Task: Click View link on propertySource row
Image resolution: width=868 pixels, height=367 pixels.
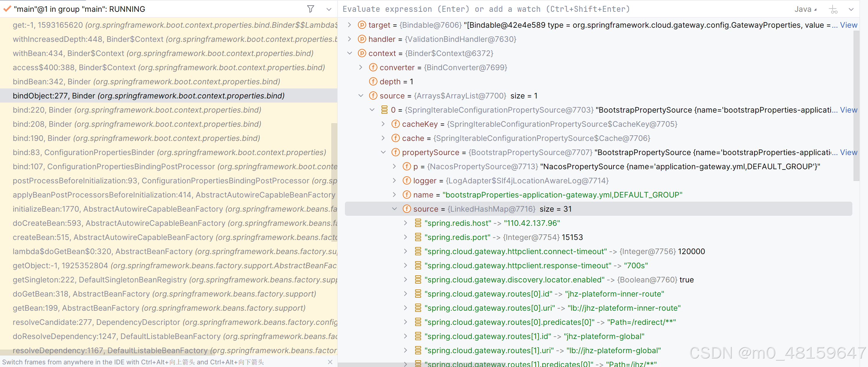Action: point(848,152)
